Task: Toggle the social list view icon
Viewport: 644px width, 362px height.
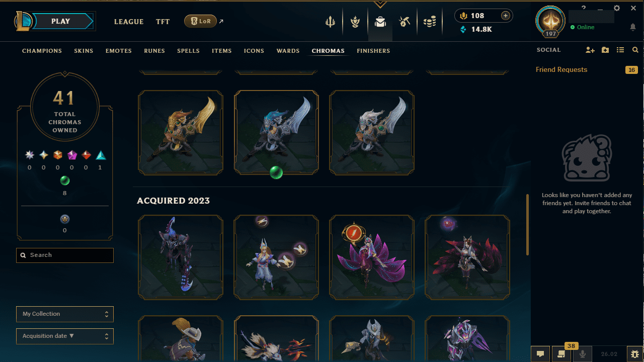Action: [x=620, y=50]
